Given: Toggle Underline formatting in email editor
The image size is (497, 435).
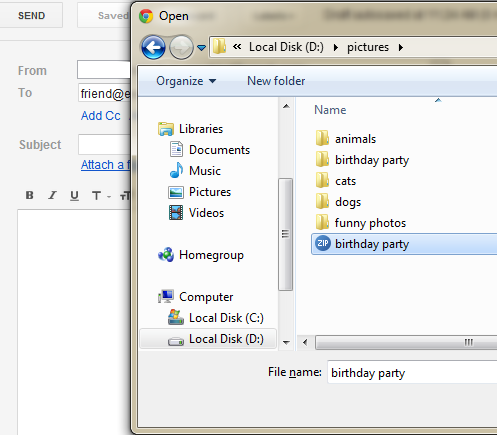Looking at the screenshot, I should [74, 195].
